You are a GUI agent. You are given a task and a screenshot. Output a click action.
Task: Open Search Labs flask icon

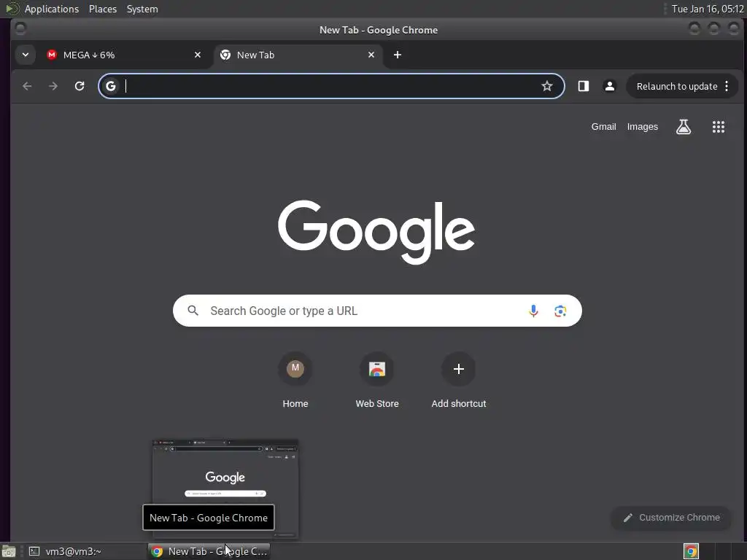coord(683,127)
